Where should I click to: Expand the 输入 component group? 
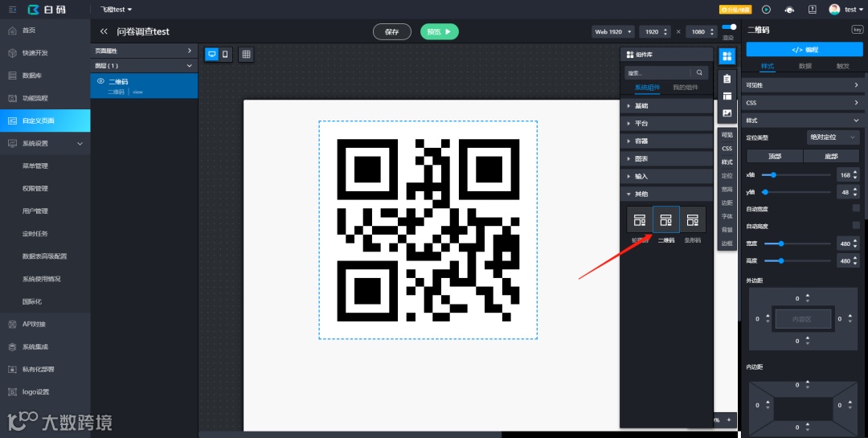[666, 177]
